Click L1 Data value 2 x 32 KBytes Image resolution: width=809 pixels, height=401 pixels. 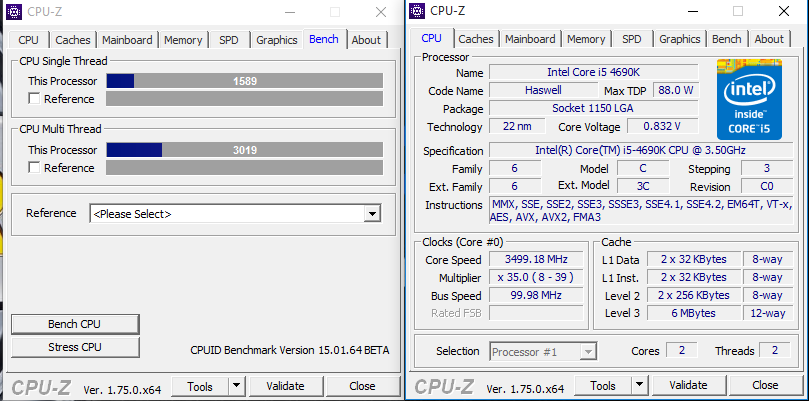pos(693,259)
